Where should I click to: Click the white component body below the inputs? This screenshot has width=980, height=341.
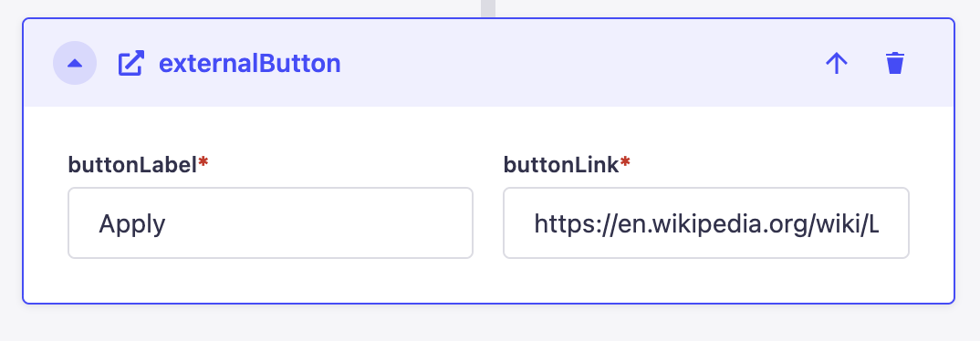point(489,280)
